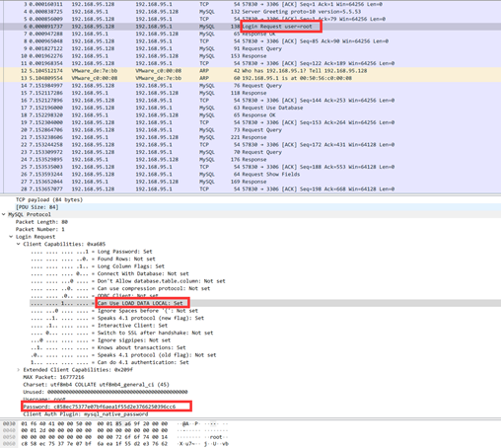This screenshot has height=448, width=501.
Task: Collapse the MySQL Protocol tree node
Action: click(x=4, y=214)
